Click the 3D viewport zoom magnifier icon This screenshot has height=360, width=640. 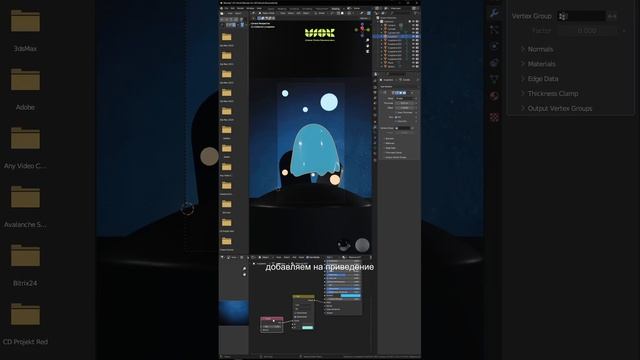[x=368, y=40]
